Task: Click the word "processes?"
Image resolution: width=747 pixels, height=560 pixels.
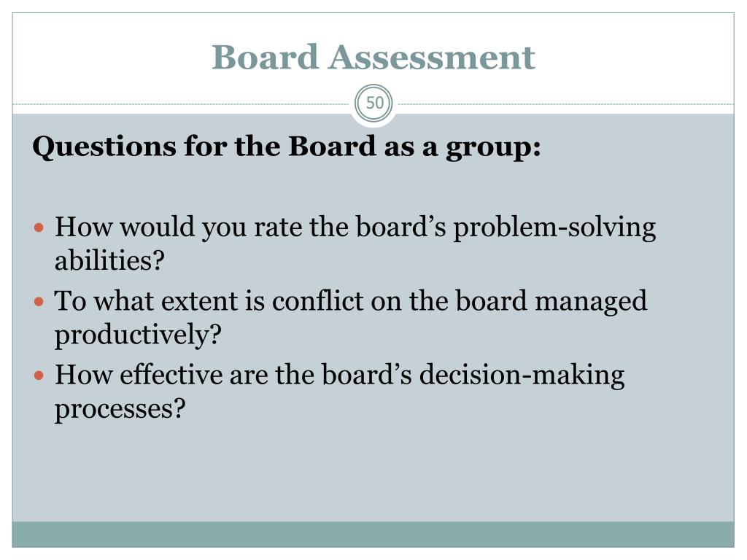Action: [120, 409]
